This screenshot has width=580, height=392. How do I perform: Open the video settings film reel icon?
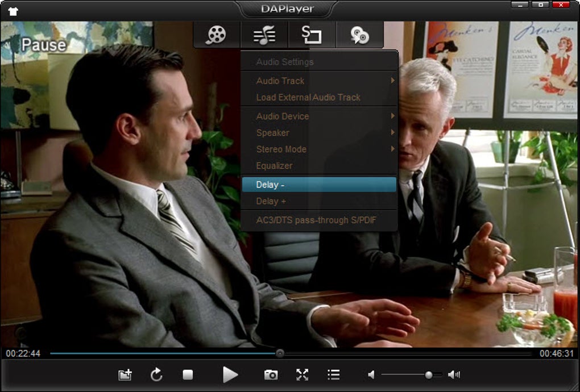click(x=216, y=35)
